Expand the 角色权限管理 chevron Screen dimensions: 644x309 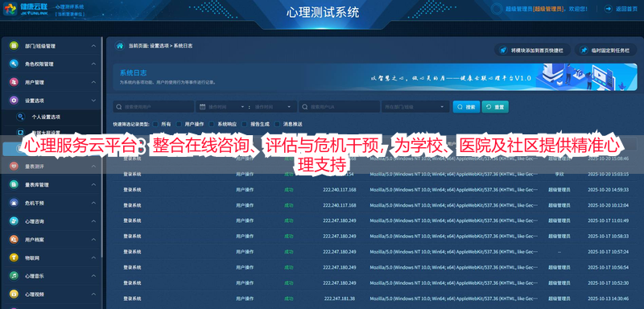93,64
